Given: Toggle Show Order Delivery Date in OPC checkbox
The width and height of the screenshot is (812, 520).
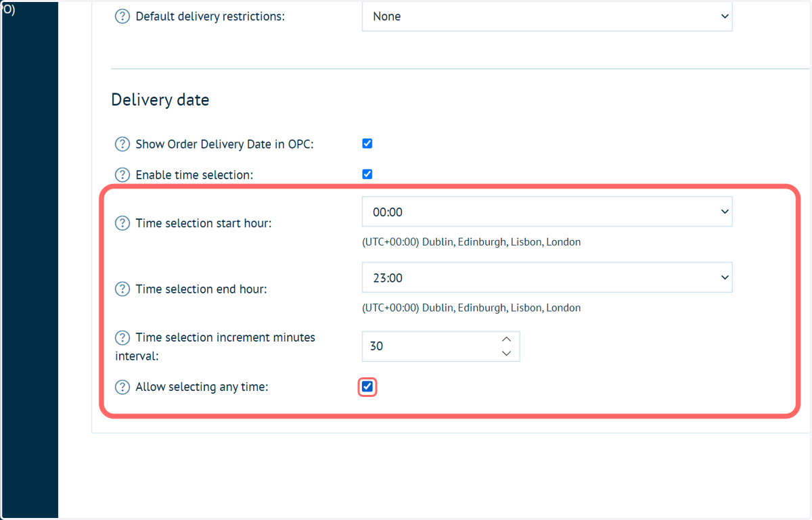Looking at the screenshot, I should coord(367,143).
